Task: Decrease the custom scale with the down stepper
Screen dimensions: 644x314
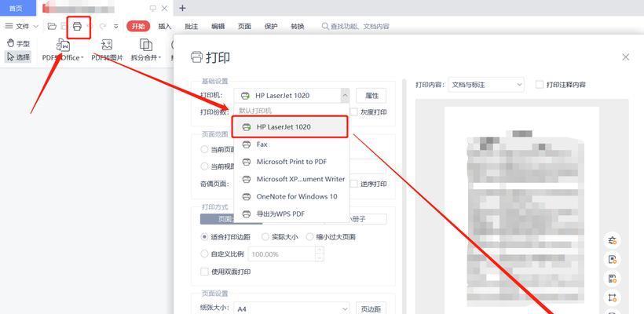Action: (320, 257)
